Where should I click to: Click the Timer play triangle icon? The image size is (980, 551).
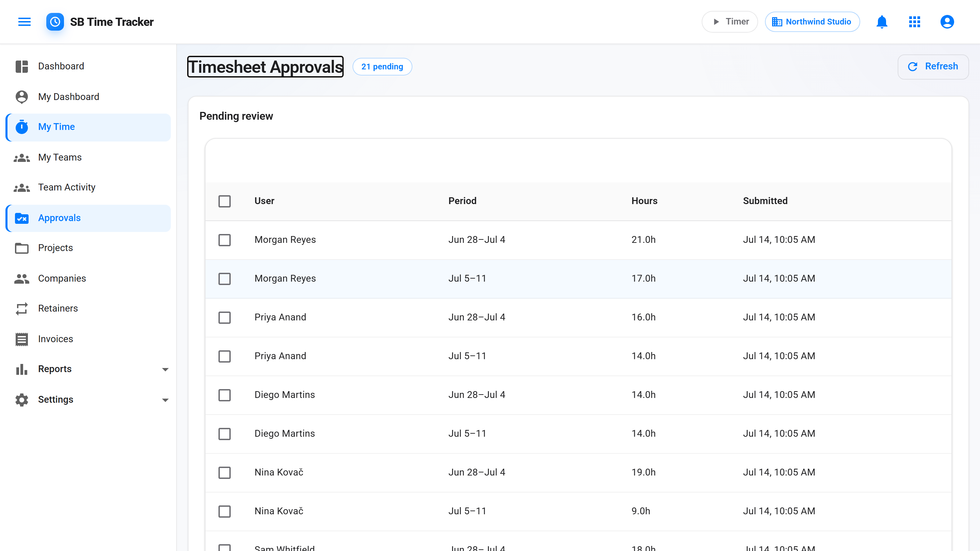tap(716, 22)
